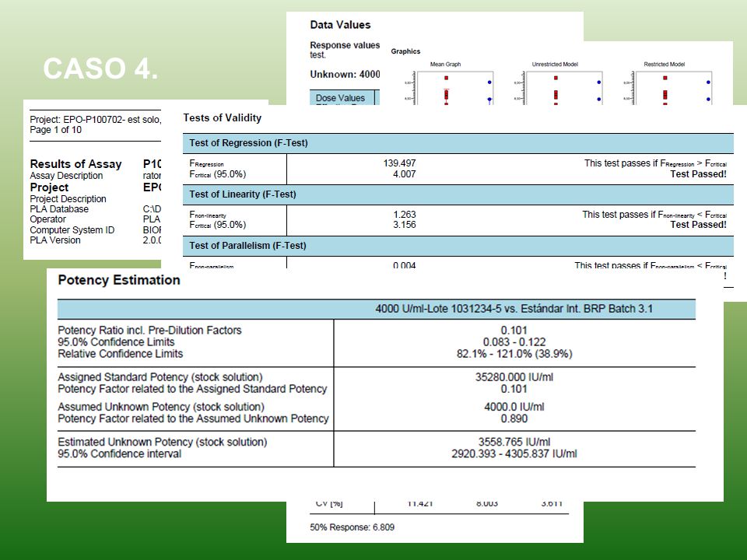The height and width of the screenshot is (560, 747).
Task: Click the label 'Assigned Standard Potency (stock solution)'
Action: 160,377
